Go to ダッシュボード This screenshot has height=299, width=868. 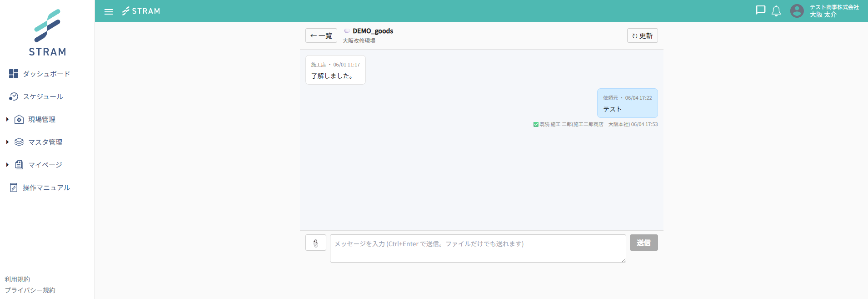coord(46,74)
